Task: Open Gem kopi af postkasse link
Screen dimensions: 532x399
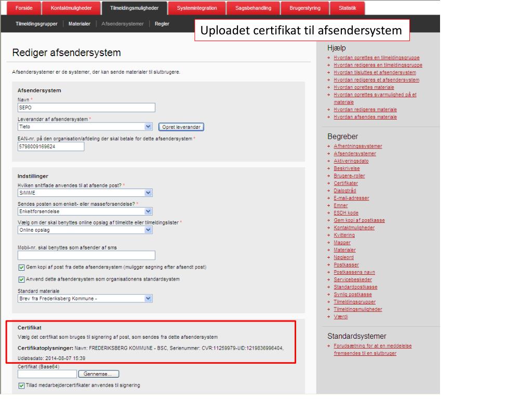Action: 360,220
